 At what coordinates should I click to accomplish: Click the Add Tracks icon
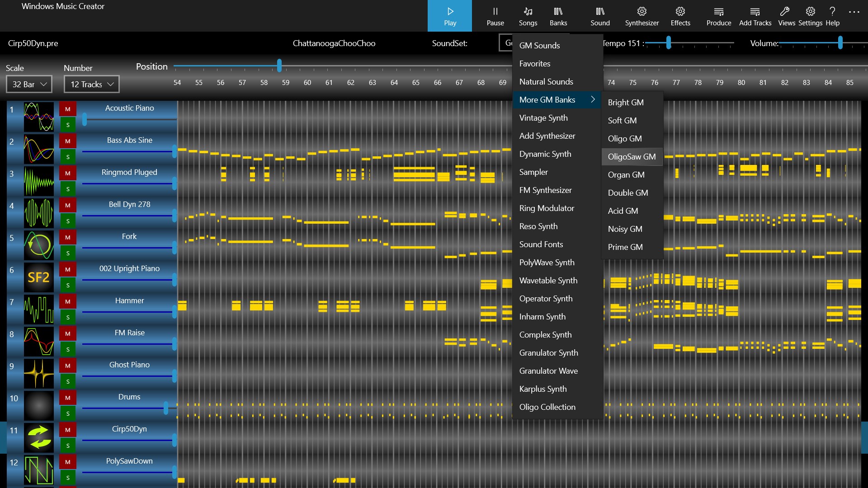point(755,12)
